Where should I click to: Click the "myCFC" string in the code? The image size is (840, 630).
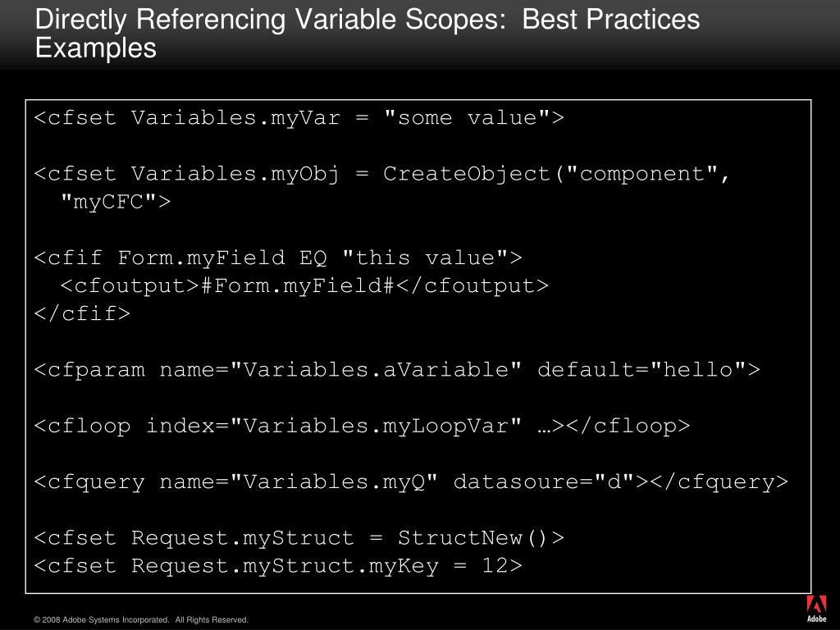click(x=115, y=202)
